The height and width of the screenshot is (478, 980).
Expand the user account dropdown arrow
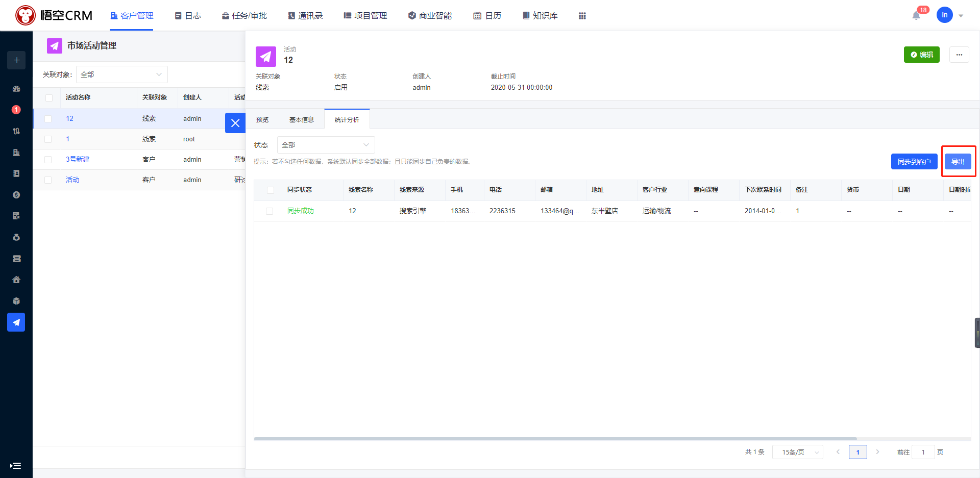pos(961,16)
